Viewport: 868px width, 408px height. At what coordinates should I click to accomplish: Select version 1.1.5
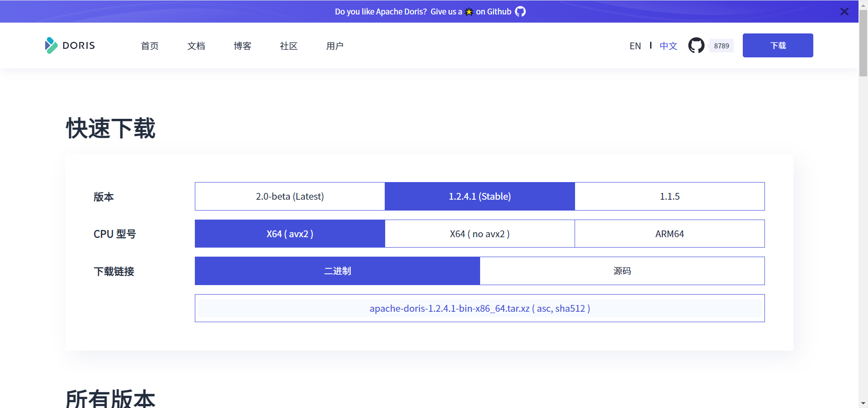[x=670, y=196]
